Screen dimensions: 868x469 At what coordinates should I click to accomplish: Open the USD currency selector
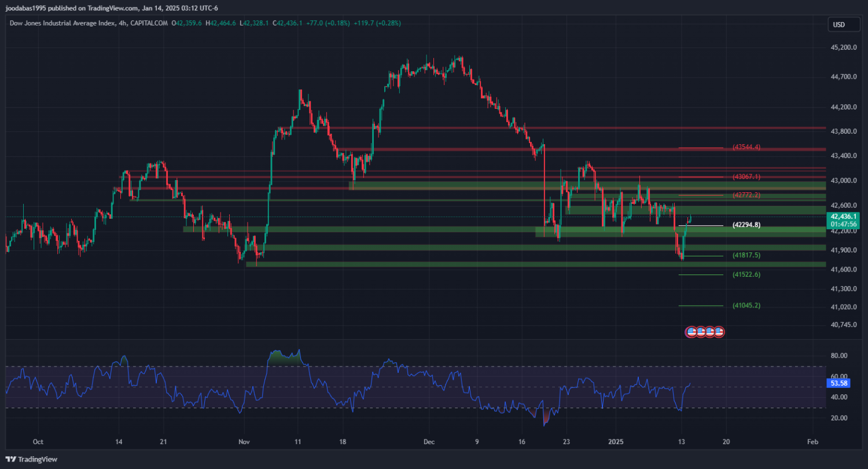[x=838, y=24]
